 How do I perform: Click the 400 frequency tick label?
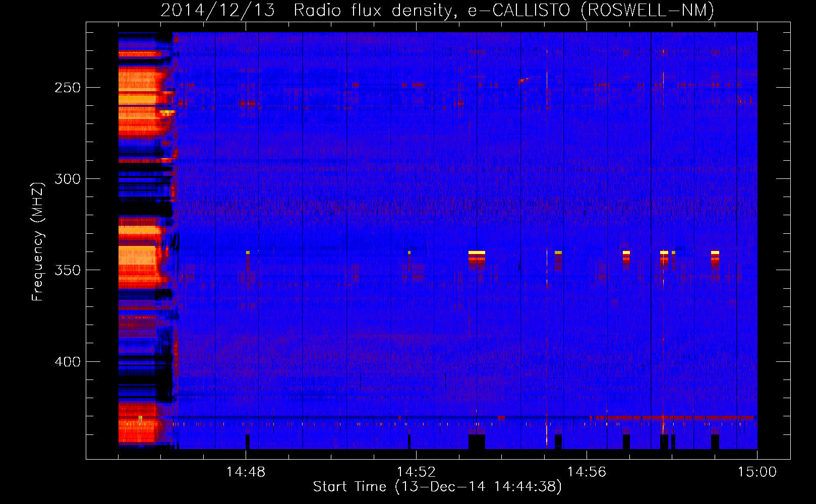(x=68, y=362)
